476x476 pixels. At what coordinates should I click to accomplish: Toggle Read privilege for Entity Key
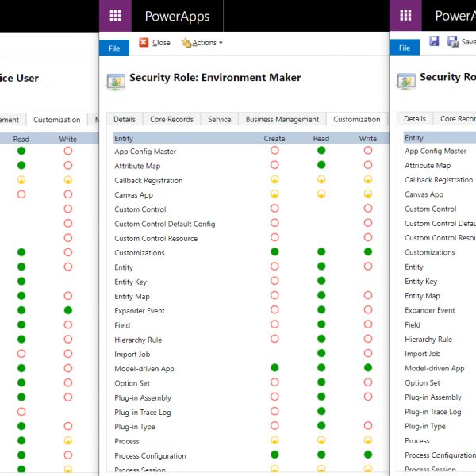click(x=321, y=281)
